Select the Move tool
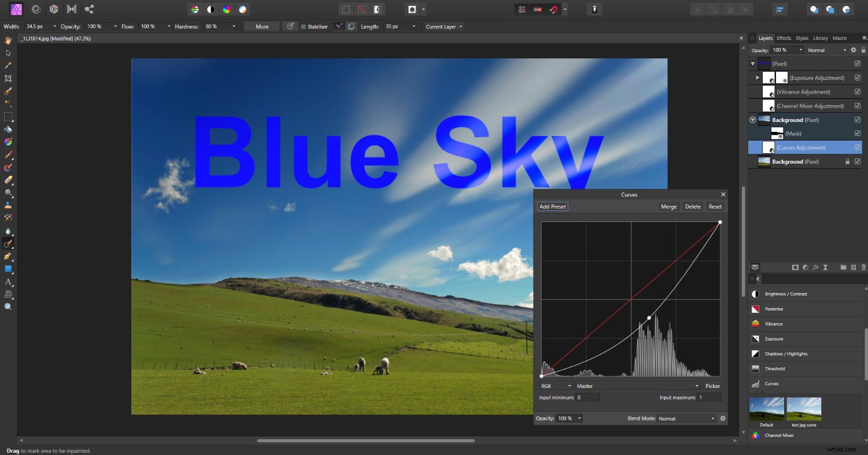The height and width of the screenshot is (455, 868). [8, 53]
